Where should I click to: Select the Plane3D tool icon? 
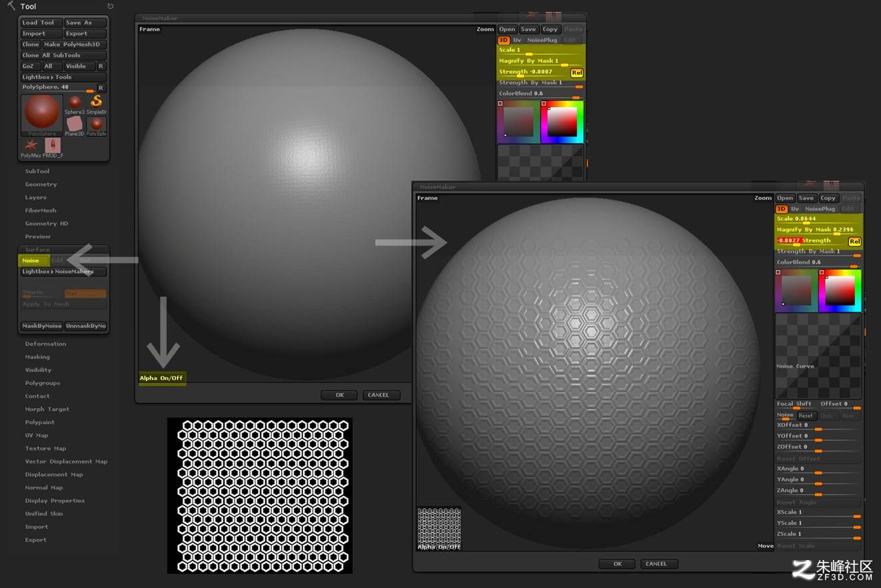point(75,127)
